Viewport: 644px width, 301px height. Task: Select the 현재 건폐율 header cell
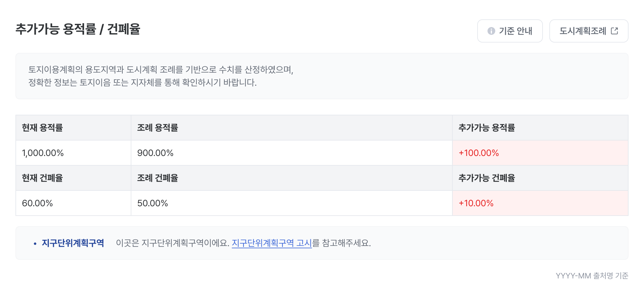[x=42, y=178]
